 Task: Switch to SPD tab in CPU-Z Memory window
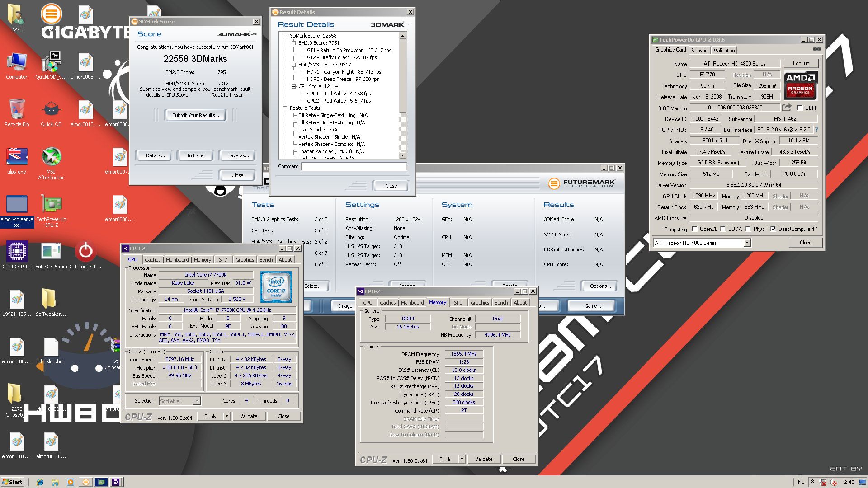click(x=458, y=303)
